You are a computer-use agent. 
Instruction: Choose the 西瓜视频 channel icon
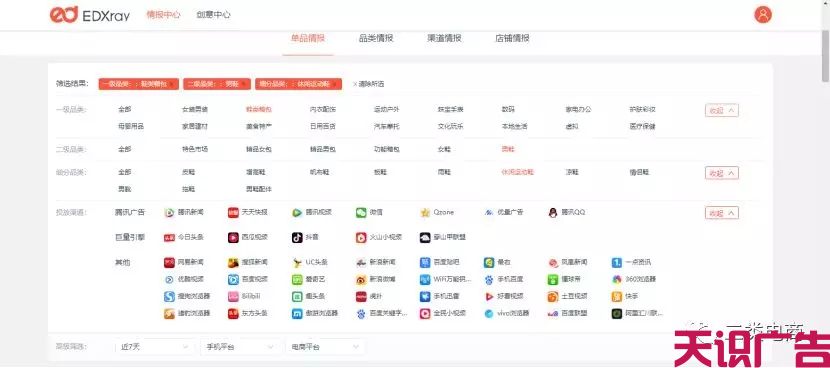point(233,238)
